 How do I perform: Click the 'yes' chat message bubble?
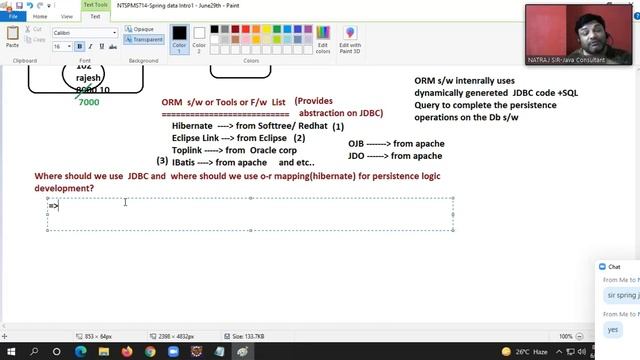point(613,330)
